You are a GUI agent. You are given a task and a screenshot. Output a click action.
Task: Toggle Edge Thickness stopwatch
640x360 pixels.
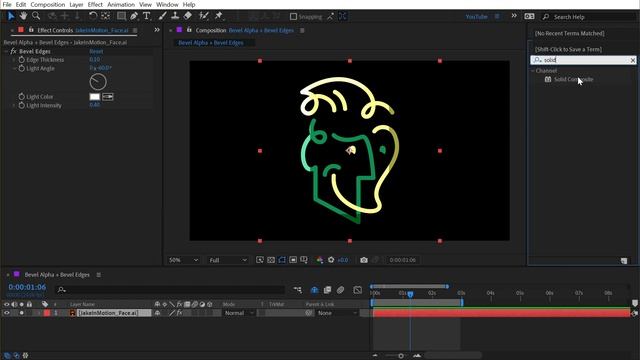pos(22,60)
